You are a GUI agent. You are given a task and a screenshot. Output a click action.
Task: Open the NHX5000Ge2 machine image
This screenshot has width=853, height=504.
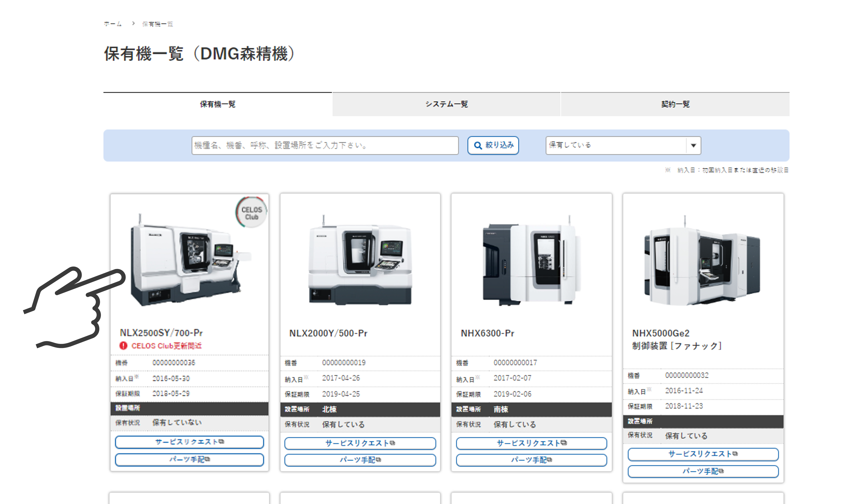(x=702, y=260)
